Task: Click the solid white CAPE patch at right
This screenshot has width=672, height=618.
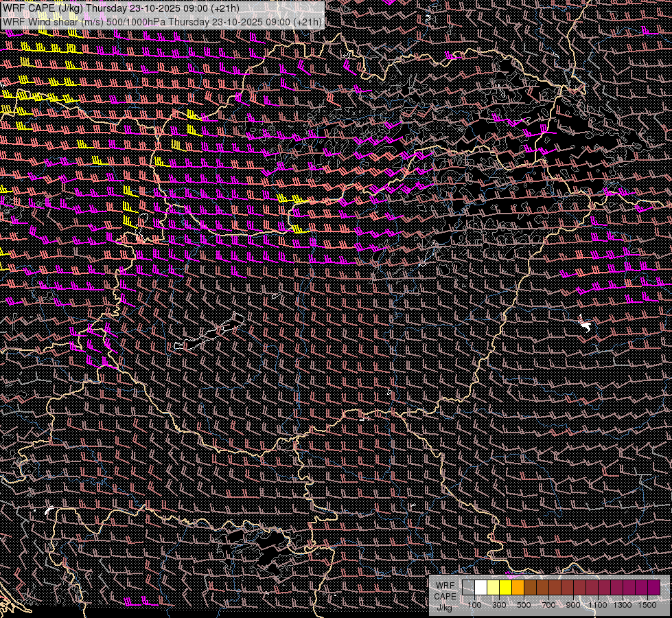Action: (x=586, y=325)
